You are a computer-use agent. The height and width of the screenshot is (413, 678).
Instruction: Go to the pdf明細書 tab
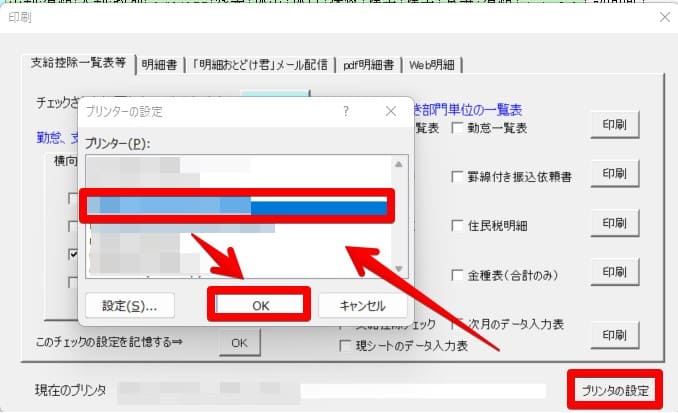[x=366, y=65]
